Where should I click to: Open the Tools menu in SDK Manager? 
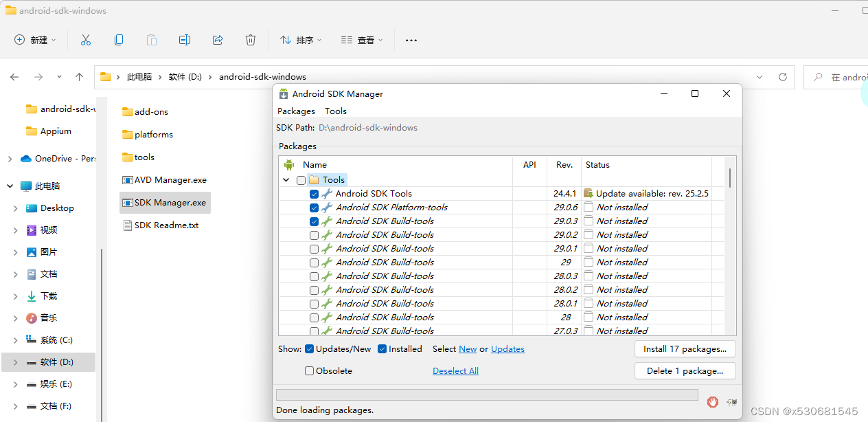click(x=336, y=111)
